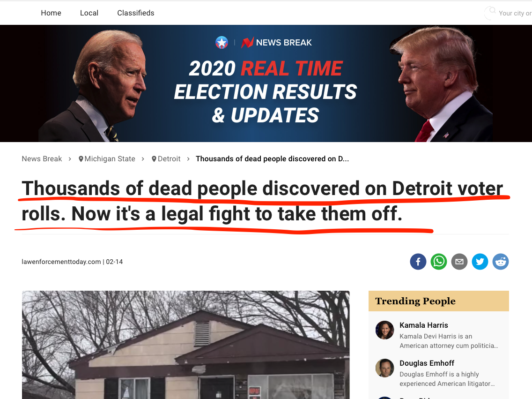Share article on Twitter

[x=480, y=262]
